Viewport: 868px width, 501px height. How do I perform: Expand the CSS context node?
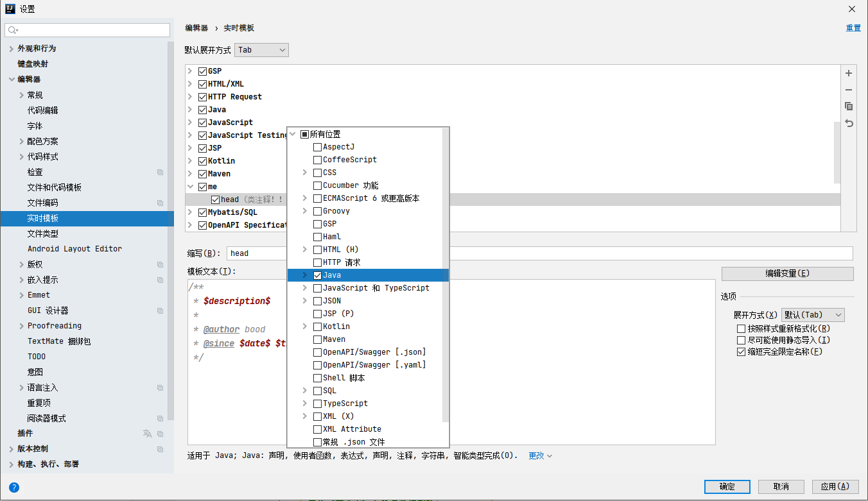pos(304,173)
